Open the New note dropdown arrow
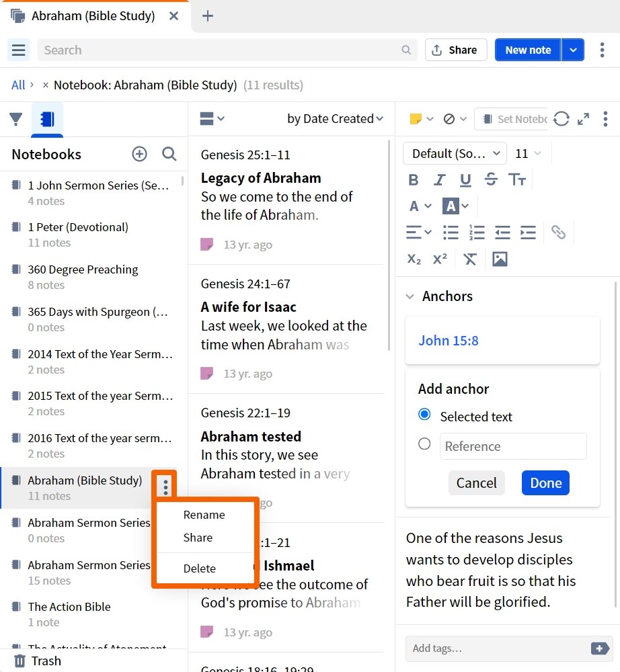The image size is (620, 672). [573, 50]
